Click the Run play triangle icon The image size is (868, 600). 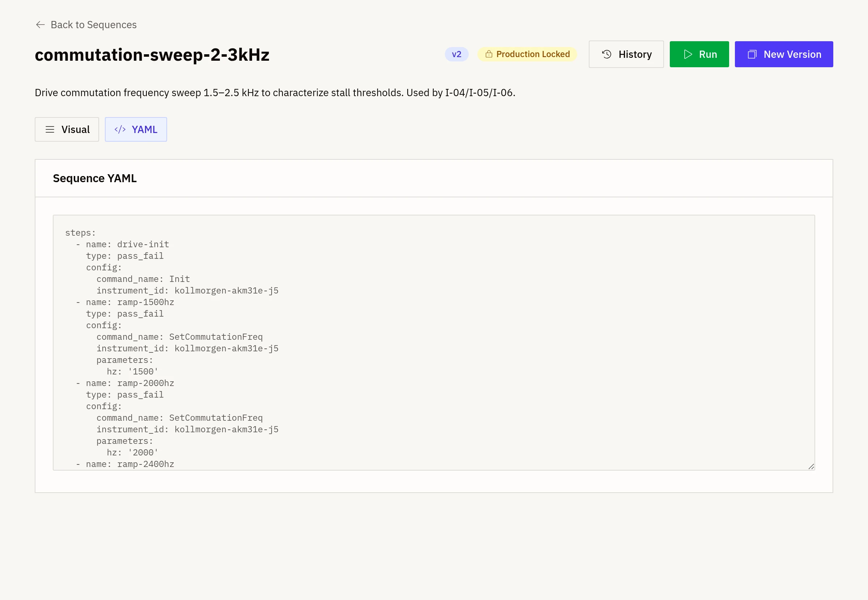[x=688, y=54]
